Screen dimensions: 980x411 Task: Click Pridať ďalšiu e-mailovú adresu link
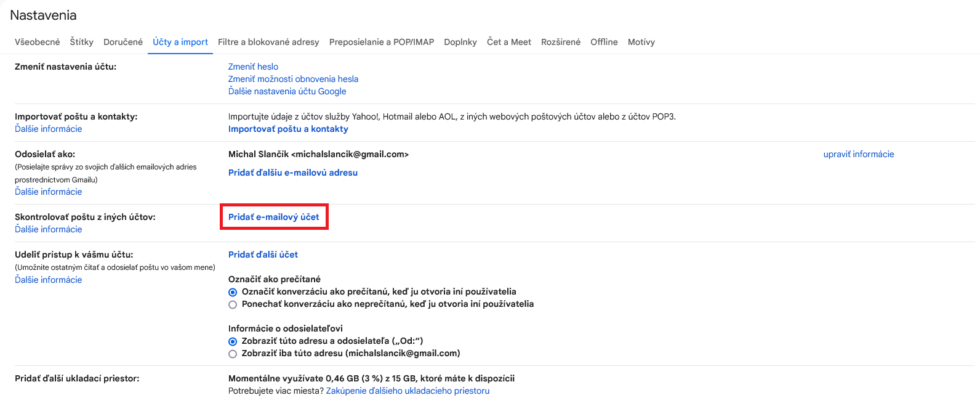(293, 173)
